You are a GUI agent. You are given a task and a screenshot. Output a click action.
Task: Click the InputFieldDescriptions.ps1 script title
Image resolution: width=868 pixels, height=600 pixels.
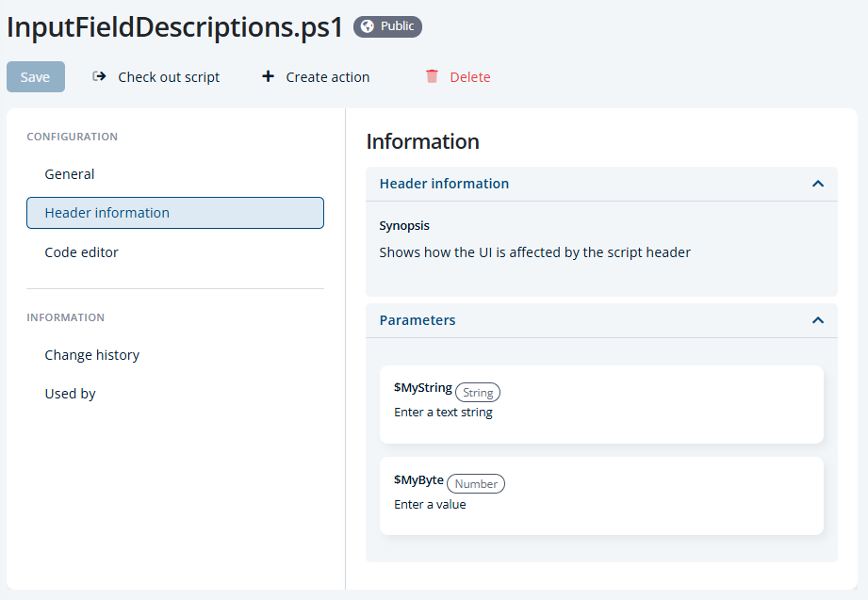pos(175,27)
